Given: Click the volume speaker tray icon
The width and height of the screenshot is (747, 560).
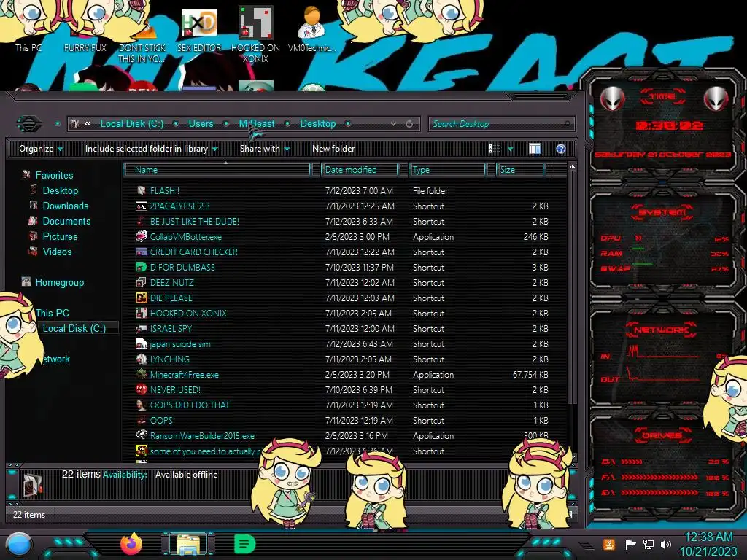Looking at the screenshot, I should [666, 544].
